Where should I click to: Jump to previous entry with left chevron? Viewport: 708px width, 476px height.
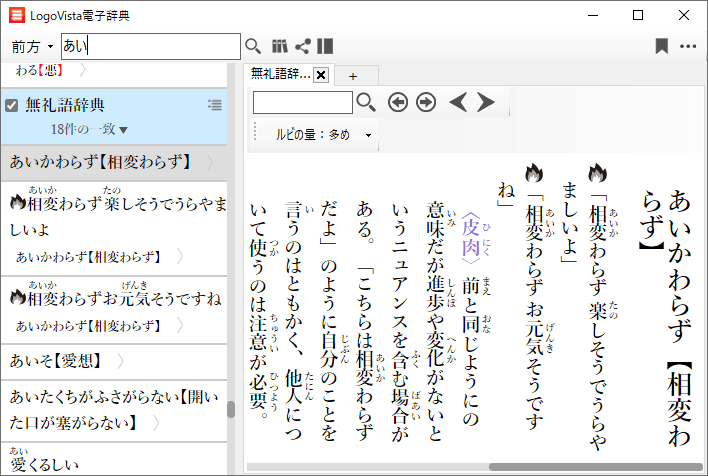(458, 102)
